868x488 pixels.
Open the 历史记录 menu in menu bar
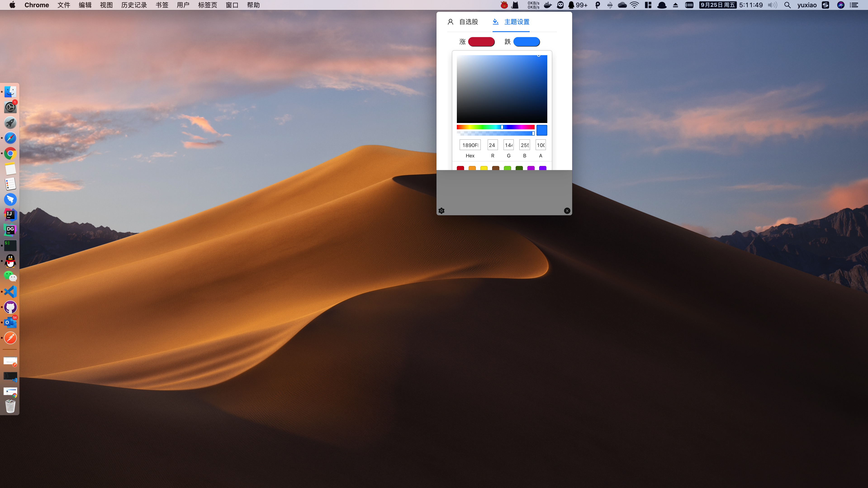[x=134, y=5]
